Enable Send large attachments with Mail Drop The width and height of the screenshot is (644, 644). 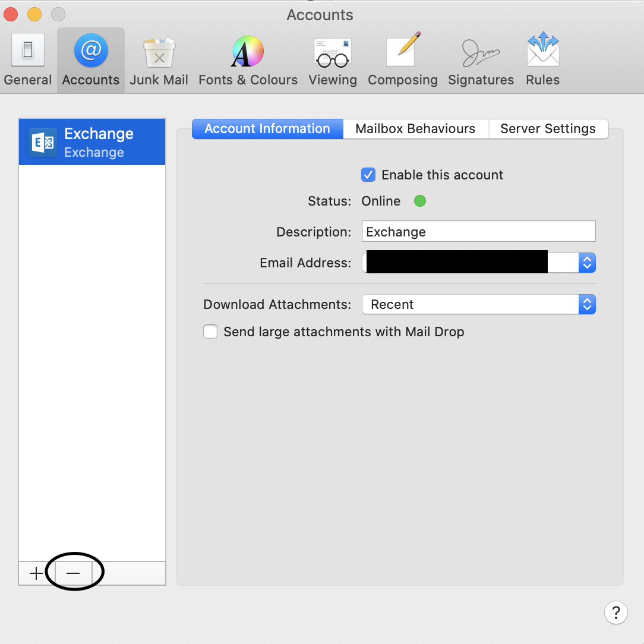click(210, 332)
